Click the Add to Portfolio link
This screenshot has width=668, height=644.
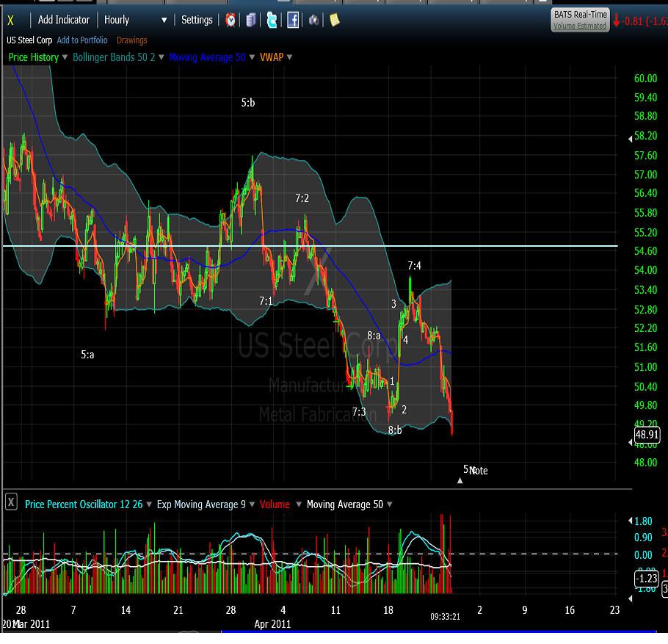point(82,40)
